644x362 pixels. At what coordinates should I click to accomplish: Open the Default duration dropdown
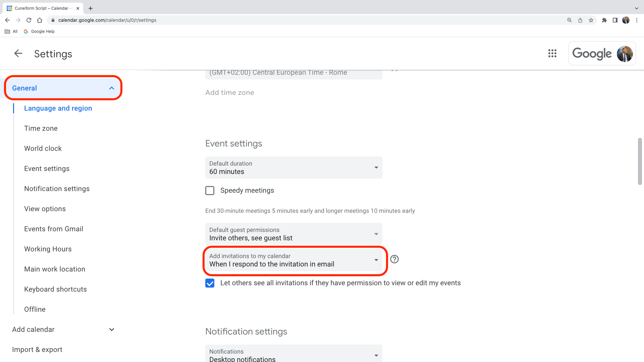293,168
